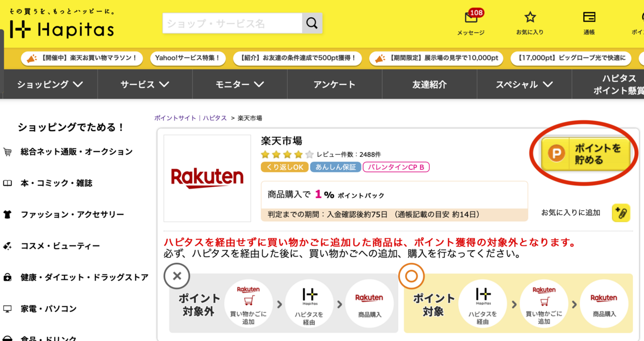Click the search magnifier button
The width and height of the screenshot is (644, 341).
coord(312,23)
